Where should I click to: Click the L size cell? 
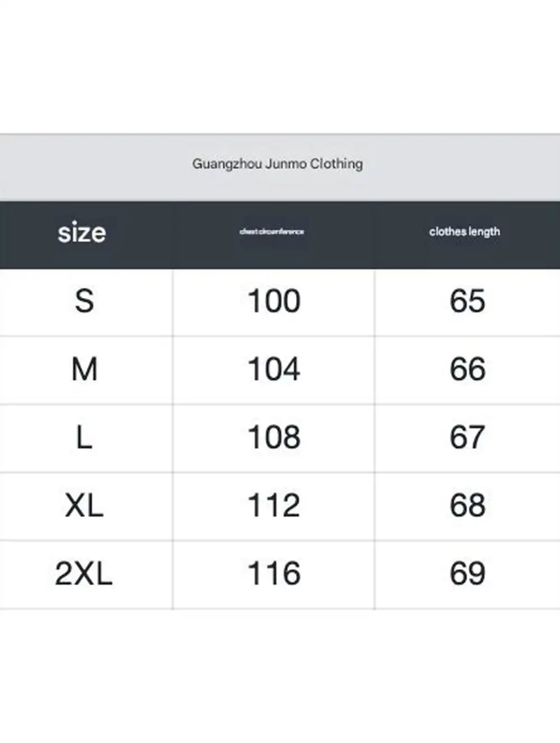pyautogui.click(x=84, y=437)
